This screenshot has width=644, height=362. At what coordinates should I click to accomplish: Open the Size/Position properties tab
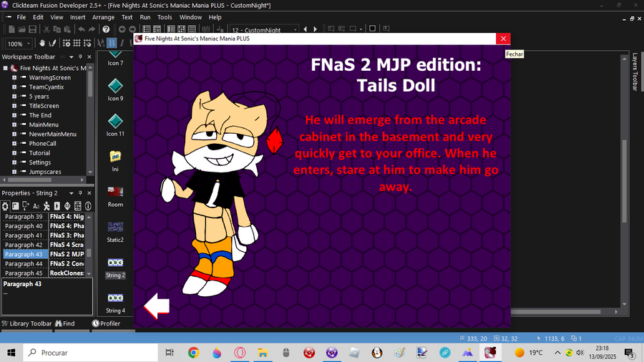pyautogui.click(x=26, y=206)
